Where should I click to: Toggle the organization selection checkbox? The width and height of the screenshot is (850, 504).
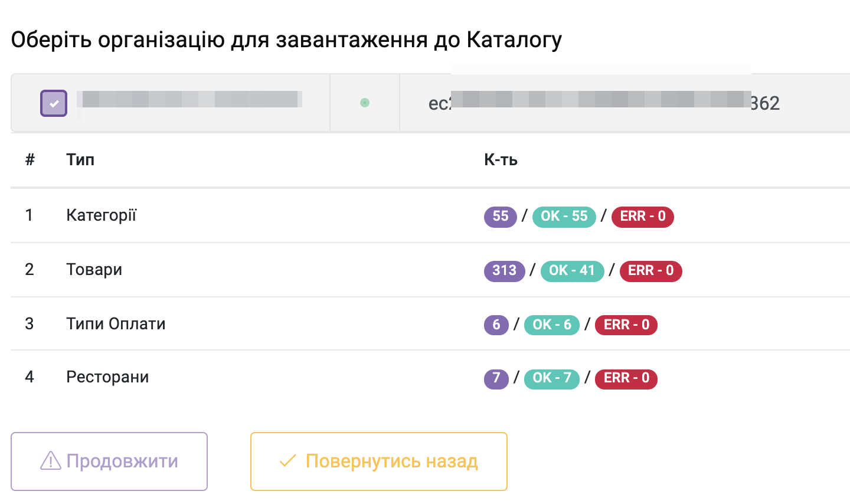pos(54,103)
